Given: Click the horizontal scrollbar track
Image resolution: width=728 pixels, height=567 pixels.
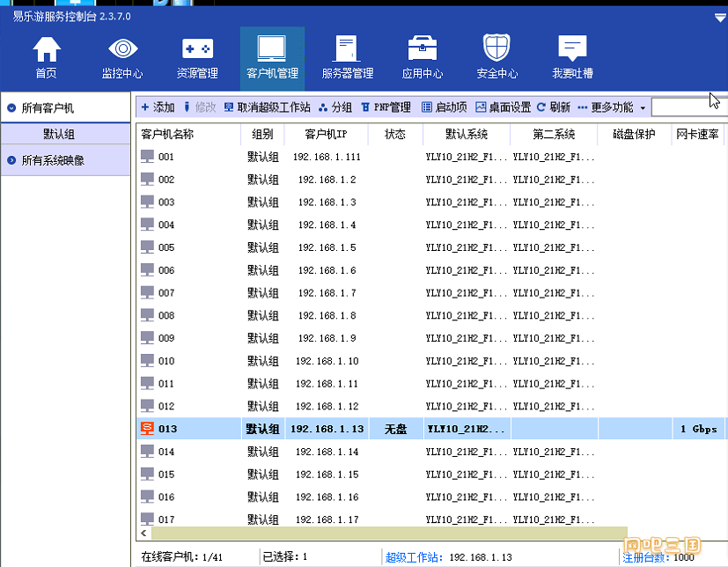Looking at the screenshot, I should pos(389,533).
